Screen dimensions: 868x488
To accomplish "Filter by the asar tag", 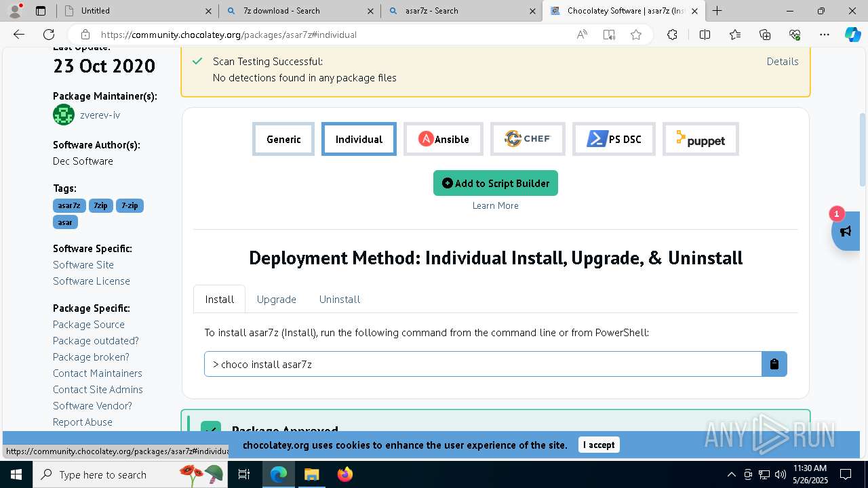I will (65, 222).
